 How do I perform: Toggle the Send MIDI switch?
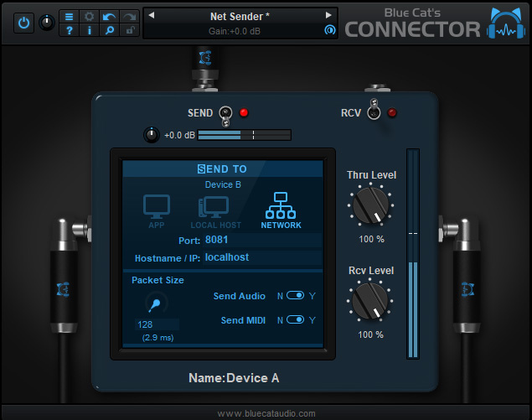click(x=295, y=320)
